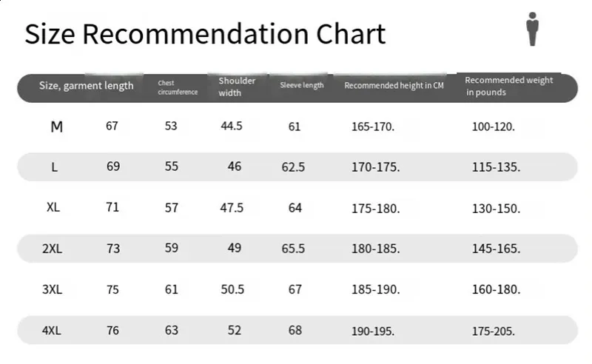
Task: Select the Sleeve length header
Action: point(302,85)
